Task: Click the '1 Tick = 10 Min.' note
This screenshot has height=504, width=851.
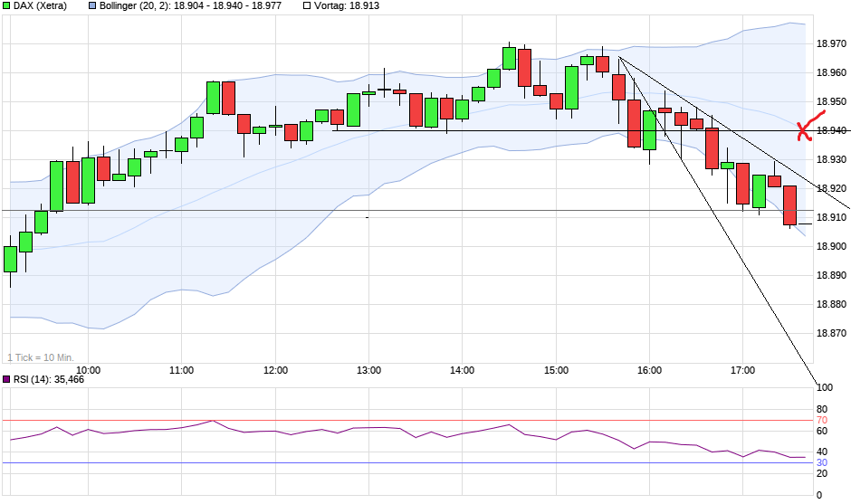Action: 41,357
